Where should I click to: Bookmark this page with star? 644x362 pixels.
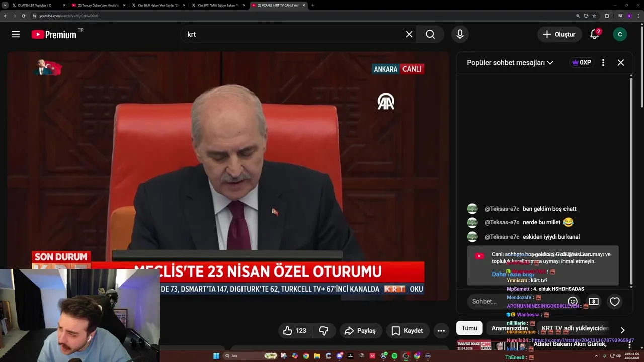pyautogui.click(x=594, y=16)
